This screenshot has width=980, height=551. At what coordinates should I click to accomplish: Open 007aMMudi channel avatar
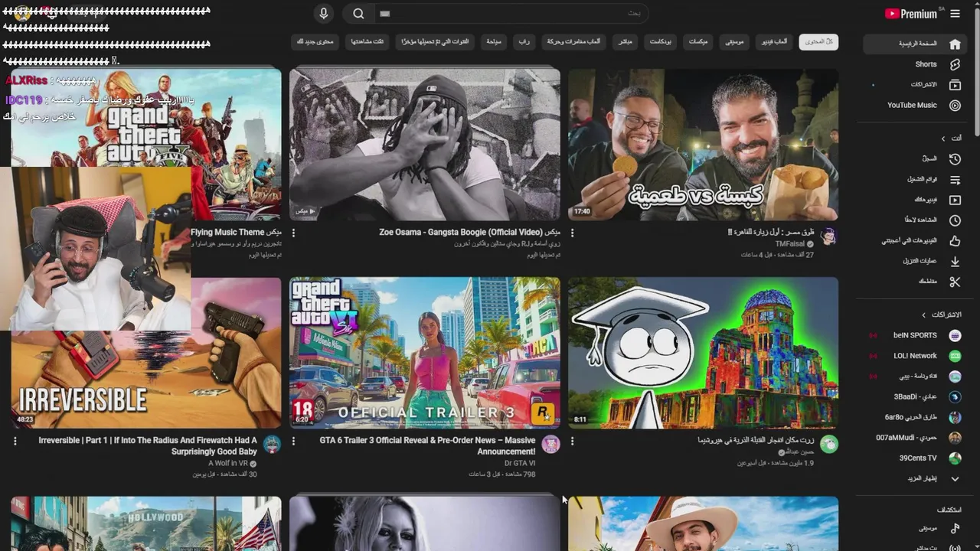click(x=955, y=438)
